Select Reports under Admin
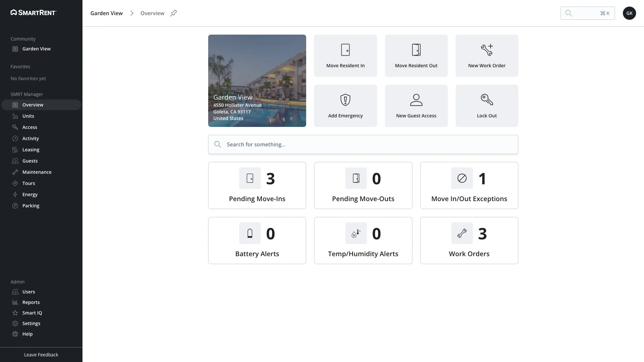The image size is (644, 362). coord(41,302)
